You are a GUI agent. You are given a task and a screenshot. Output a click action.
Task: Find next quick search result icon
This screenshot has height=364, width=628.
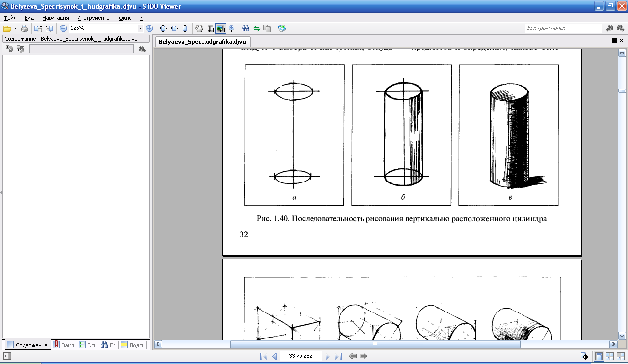coord(620,28)
